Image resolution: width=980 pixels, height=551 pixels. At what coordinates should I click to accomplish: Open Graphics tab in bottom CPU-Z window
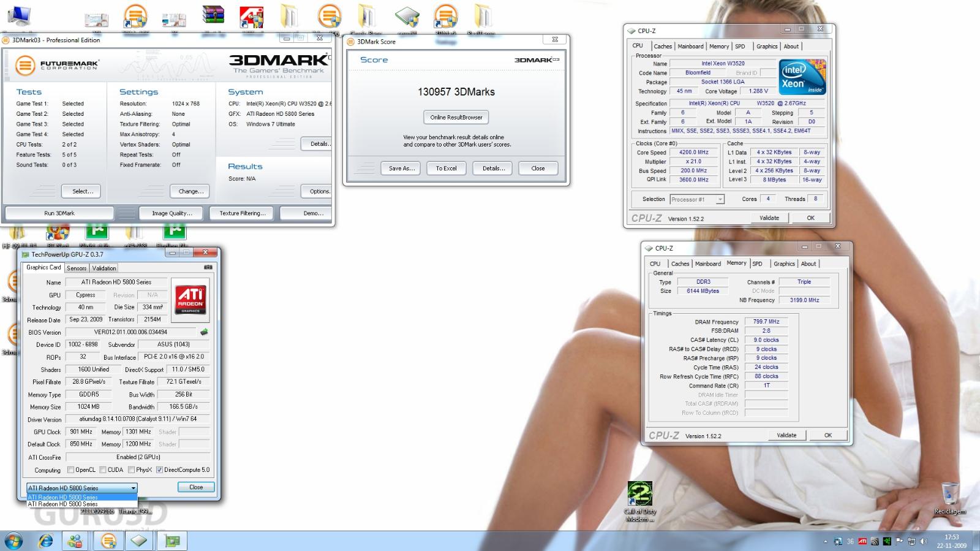tap(784, 264)
